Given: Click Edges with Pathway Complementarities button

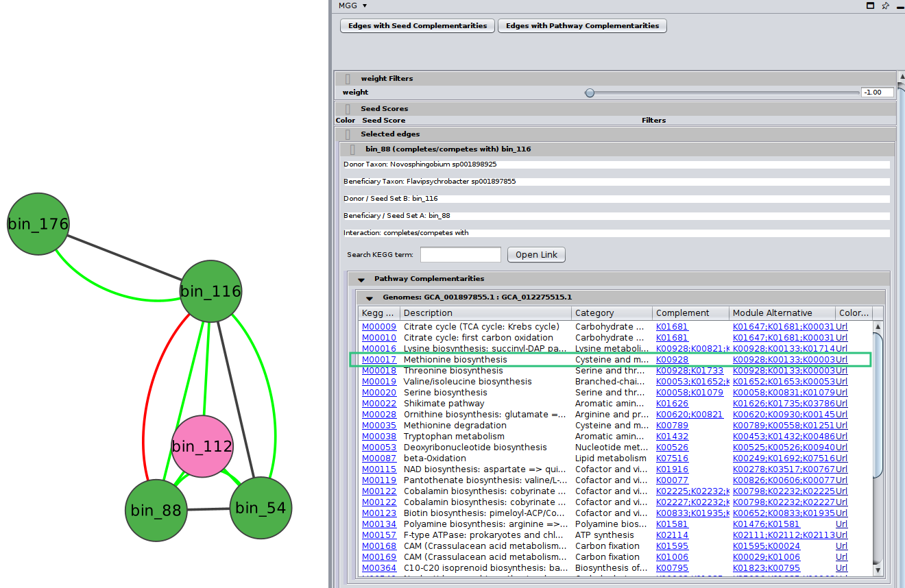Looking at the screenshot, I should [582, 26].
